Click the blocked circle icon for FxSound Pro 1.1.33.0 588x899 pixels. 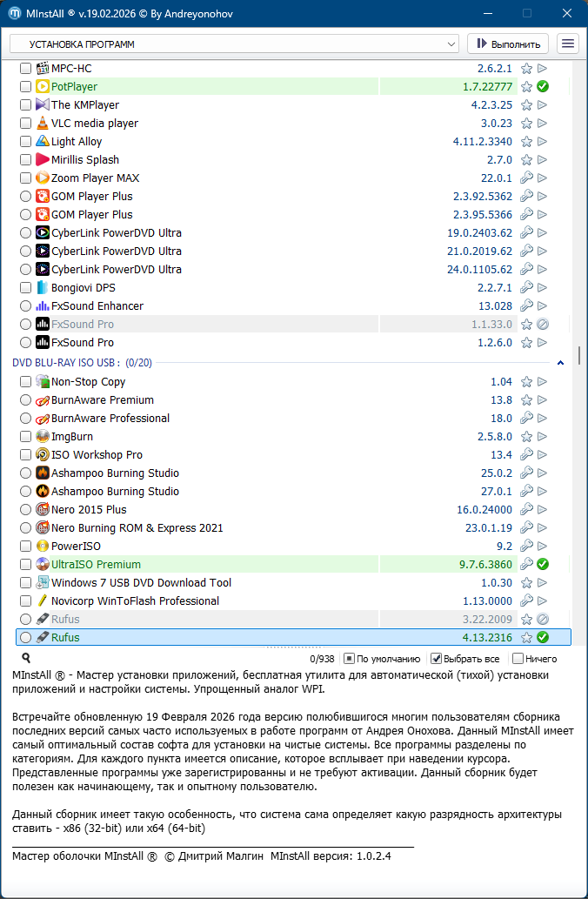(x=542, y=325)
